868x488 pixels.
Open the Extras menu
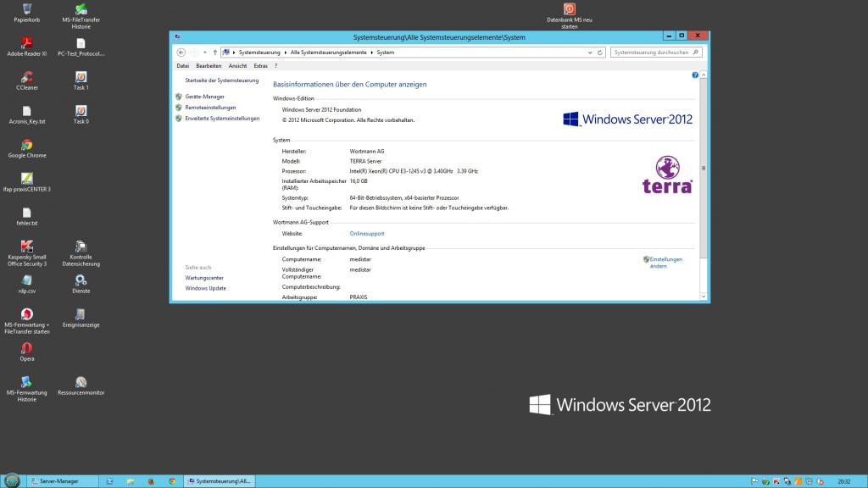point(261,66)
